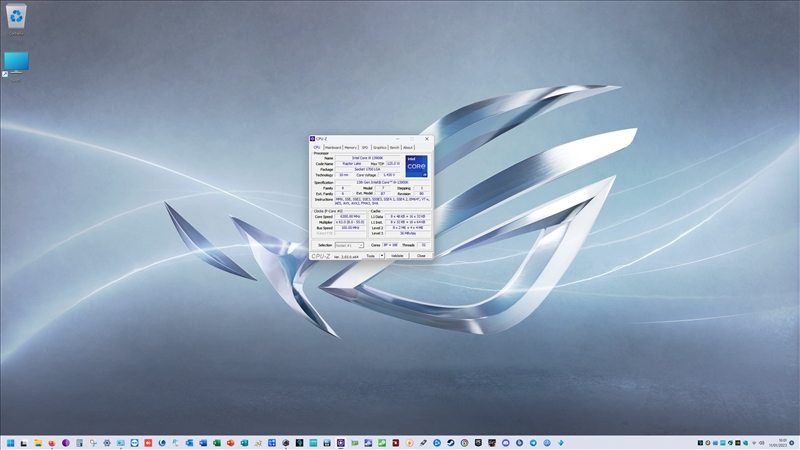Select the Graphics tab
The width and height of the screenshot is (800, 450).
(x=379, y=147)
